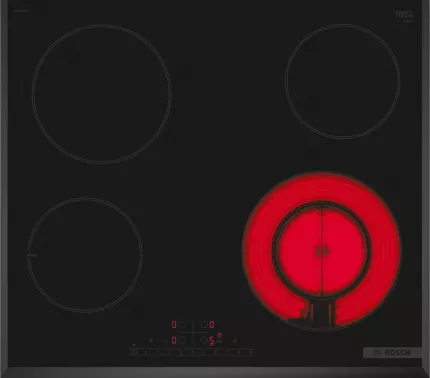Toggle the red dual-zone indicator beside level 5
This screenshot has height=378, width=430.
(x=219, y=335)
